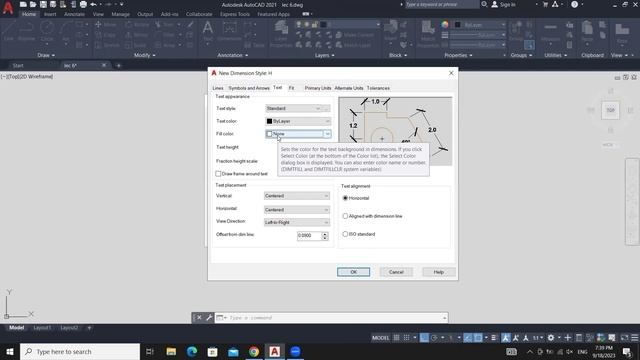Open Windows Start menu
The height and width of the screenshot is (360, 640).
(x=9, y=351)
